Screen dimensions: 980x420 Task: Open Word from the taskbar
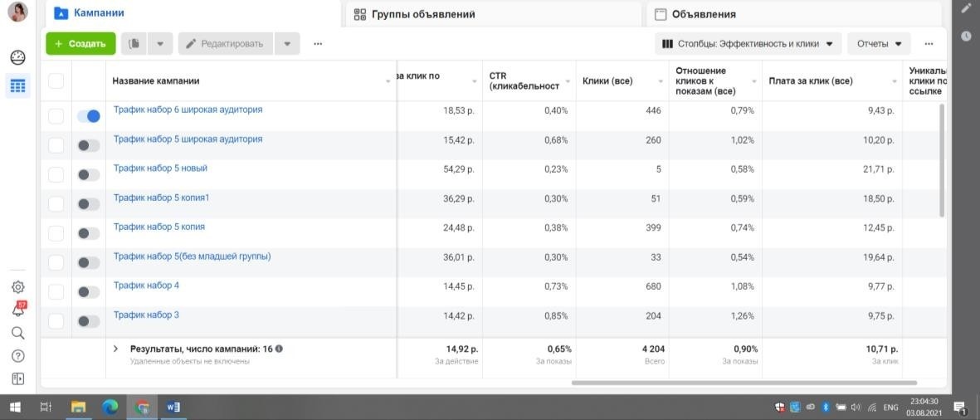coord(173,408)
